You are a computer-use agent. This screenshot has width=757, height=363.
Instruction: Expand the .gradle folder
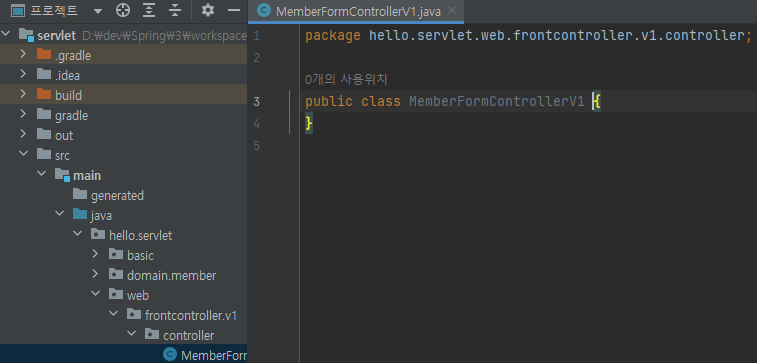click(23, 54)
